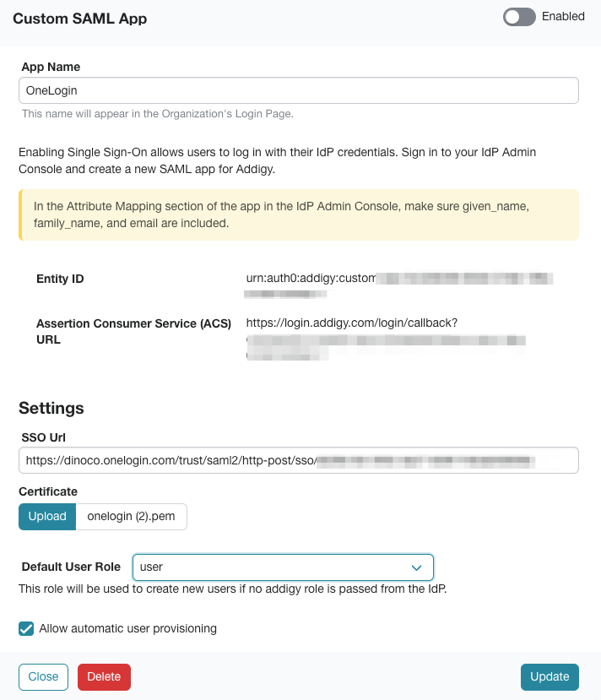Select the uploaded onelogin (2).pem certificate
Screen dimensions: 601x700
pyautogui.click(x=131, y=516)
